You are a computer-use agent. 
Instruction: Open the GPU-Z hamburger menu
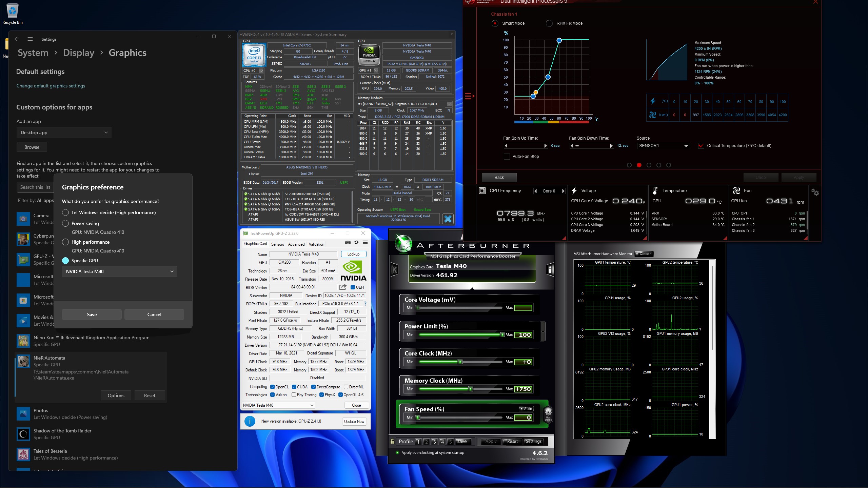tap(366, 242)
